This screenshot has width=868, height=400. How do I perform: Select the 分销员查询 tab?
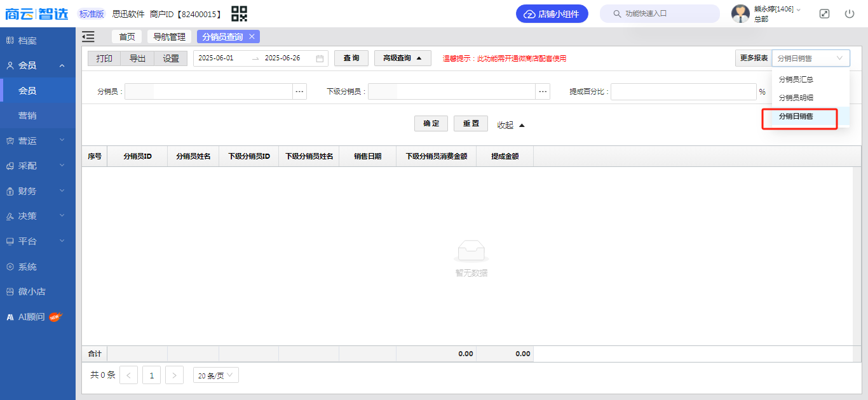click(x=222, y=37)
